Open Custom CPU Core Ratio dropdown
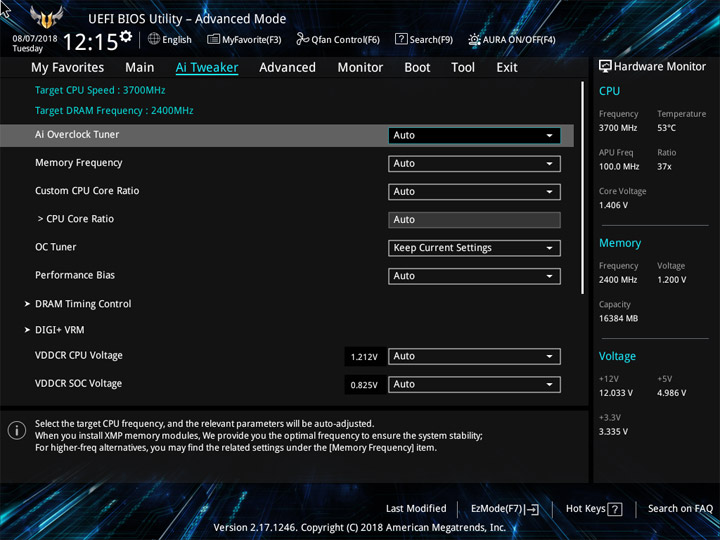This screenshot has width=720, height=540. click(474, 191)
